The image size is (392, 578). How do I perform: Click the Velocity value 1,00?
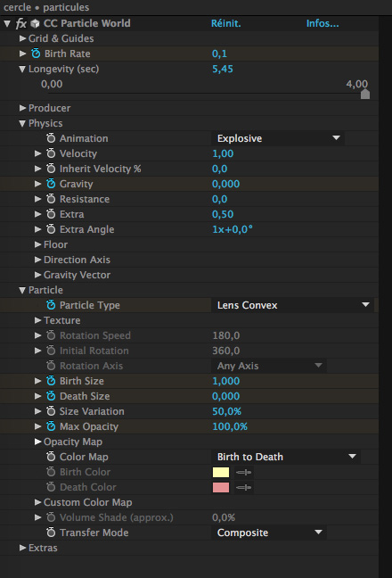click(223, 153)
